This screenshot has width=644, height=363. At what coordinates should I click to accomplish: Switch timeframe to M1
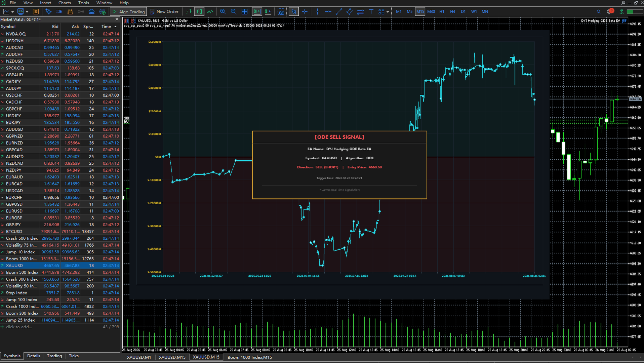[399, 11]
